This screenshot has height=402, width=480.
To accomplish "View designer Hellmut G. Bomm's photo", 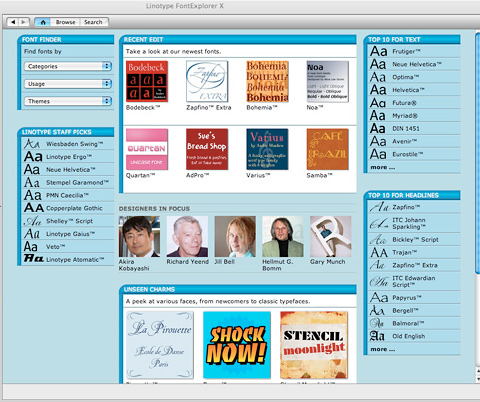I will click(283, 236).
